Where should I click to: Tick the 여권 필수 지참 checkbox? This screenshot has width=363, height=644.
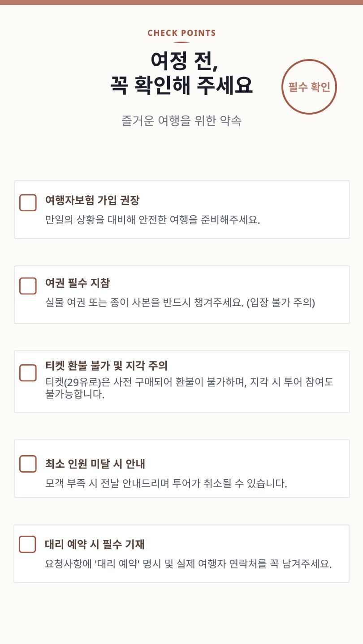click(28, 286)
